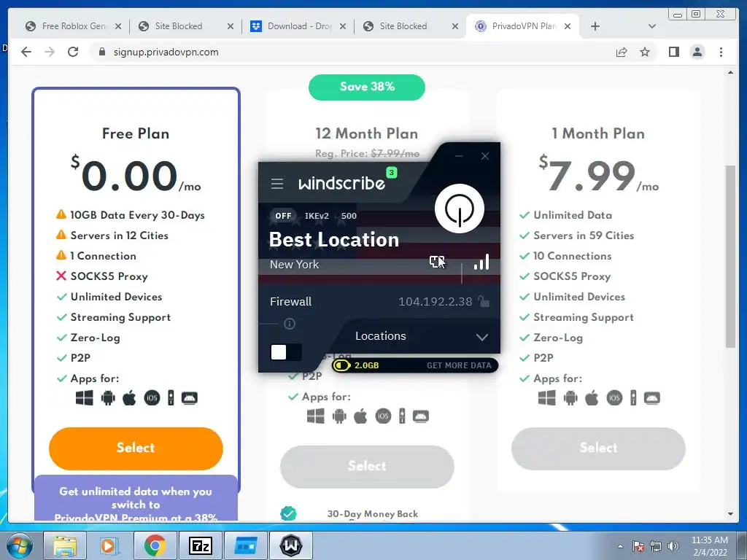Select the Free Plan orange button
The image size is (747, 560).
(136, 448)
